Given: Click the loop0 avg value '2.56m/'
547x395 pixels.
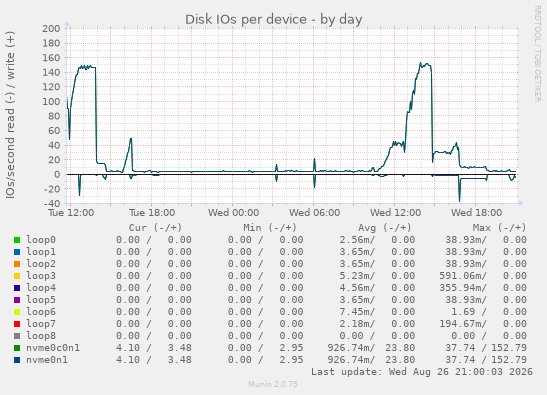Looking at the screenshot, I should 357,240.
